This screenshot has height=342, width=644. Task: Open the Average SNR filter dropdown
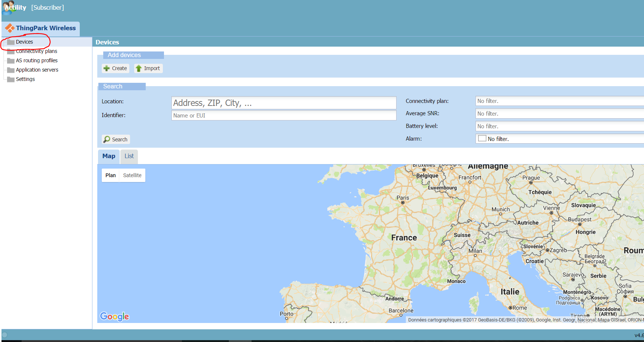tap(560, 114)
